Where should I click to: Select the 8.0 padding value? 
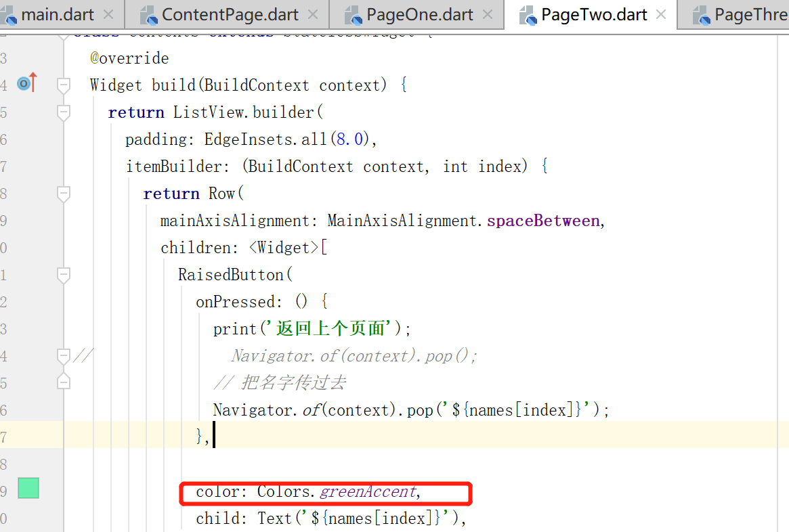tap(349, 139)
